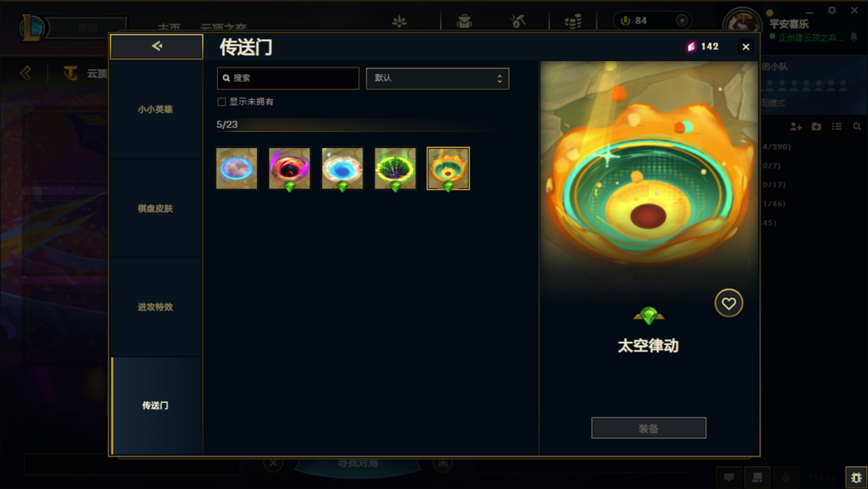Enable the 显示未拥有 checkbox
Viewport: 868px width, 489px height.
click(222, 102)
